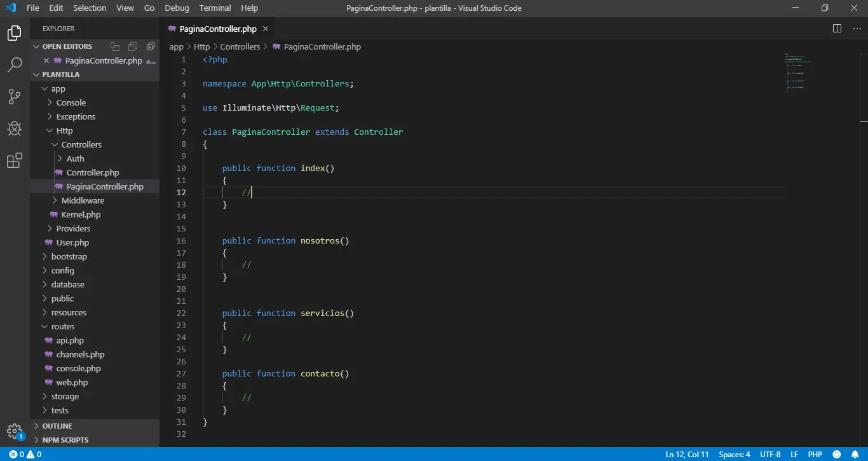Click Spaces: 4 indentation indicator
Screen dimensions: 868x461
tap(734, 454)
